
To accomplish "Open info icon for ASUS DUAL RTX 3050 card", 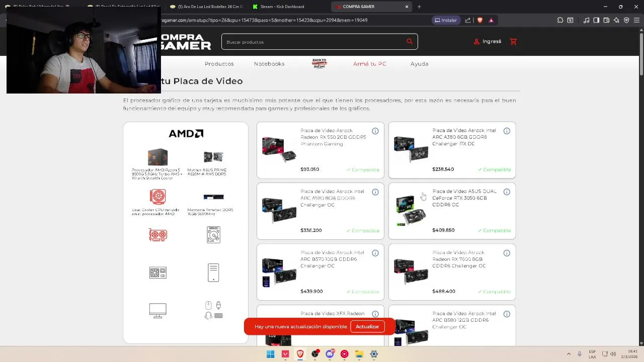I will pyautogui.click(x=507, y=192).
